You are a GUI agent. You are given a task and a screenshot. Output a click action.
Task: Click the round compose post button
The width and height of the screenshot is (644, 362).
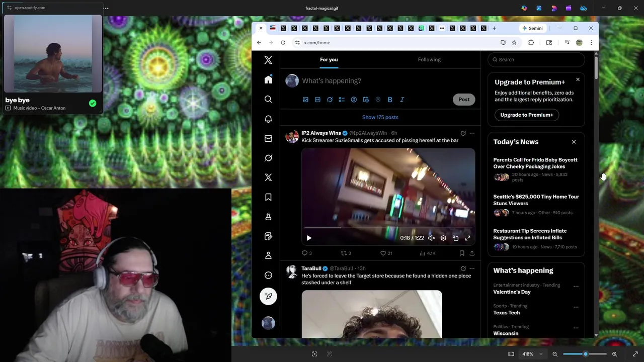coord(268,296)
